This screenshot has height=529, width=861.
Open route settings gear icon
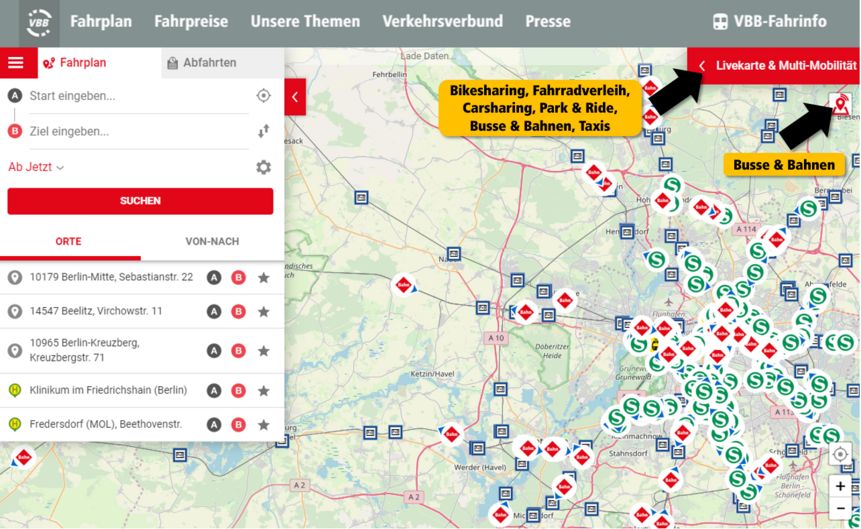point(264,167)
